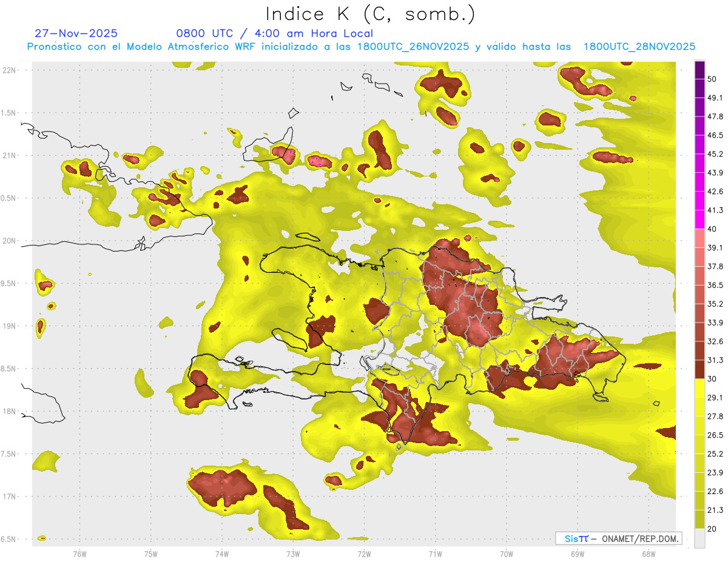
Task: Click the dark brown colorbar segment between 30 and 31.3
Action: click(700, 369)
